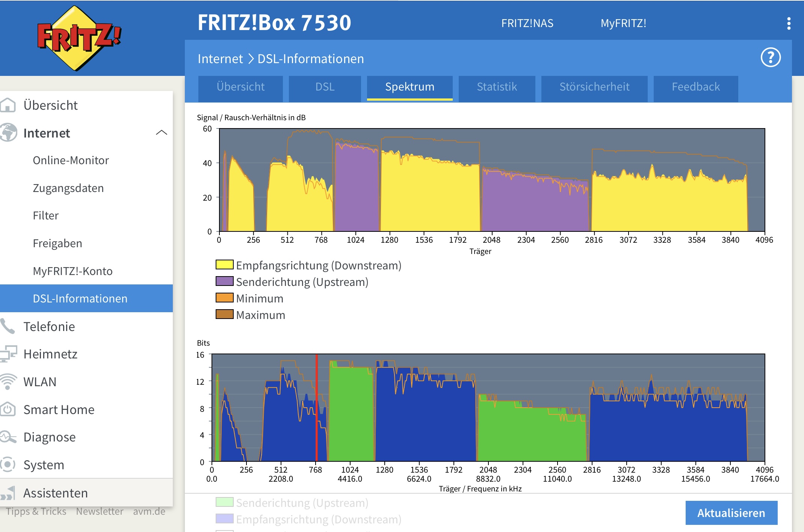Open the three-dot options menu

click(789, 23)
